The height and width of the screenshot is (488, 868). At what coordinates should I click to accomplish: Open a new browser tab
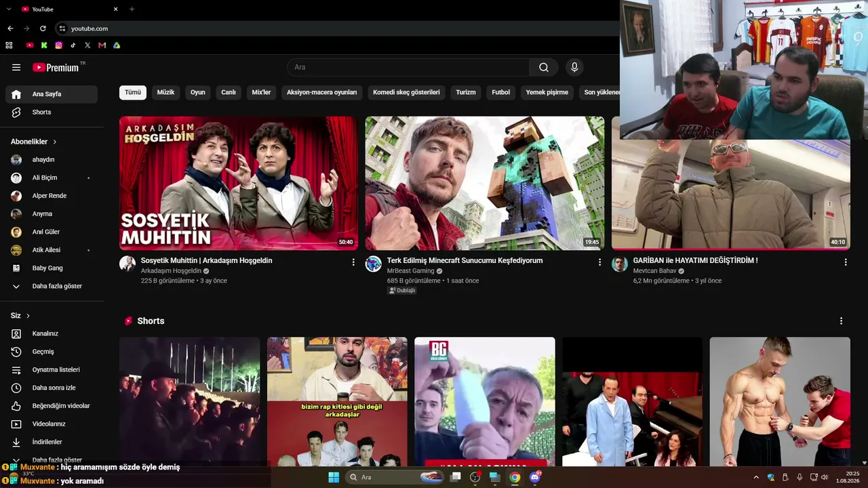click(132, 9)
